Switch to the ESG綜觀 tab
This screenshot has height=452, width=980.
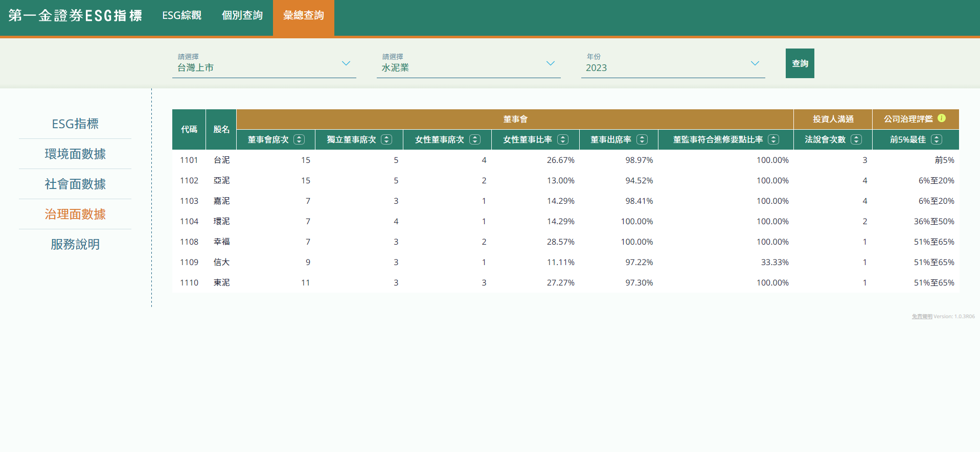point(181,15)
